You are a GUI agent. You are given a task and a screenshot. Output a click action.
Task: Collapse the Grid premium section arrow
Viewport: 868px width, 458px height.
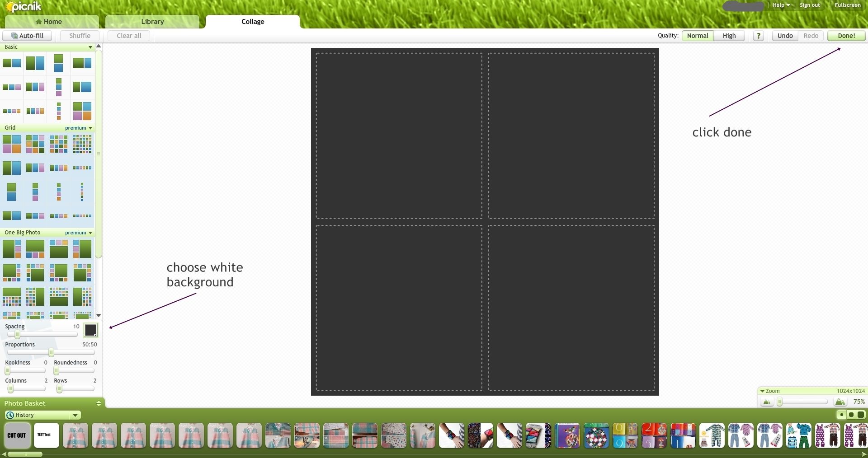click(x=90, y=128)
